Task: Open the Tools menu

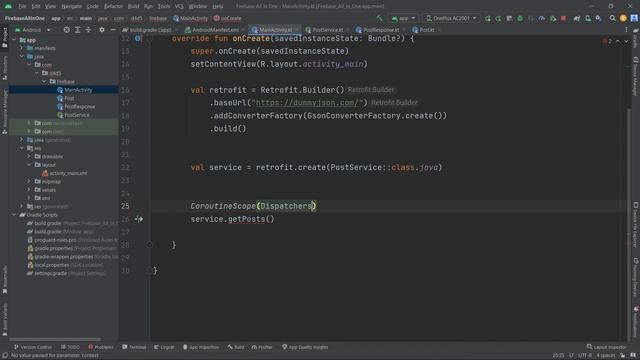Action: coord(164,7)
